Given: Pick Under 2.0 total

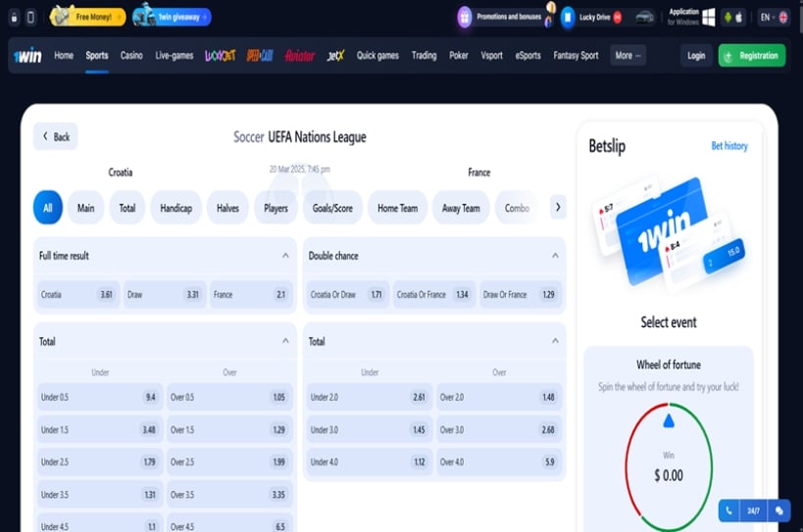Looking at the screenshot, I should pos(370,397).
